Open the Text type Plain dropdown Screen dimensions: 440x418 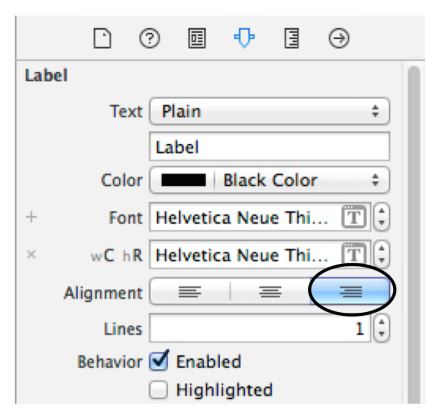(269, 111)
